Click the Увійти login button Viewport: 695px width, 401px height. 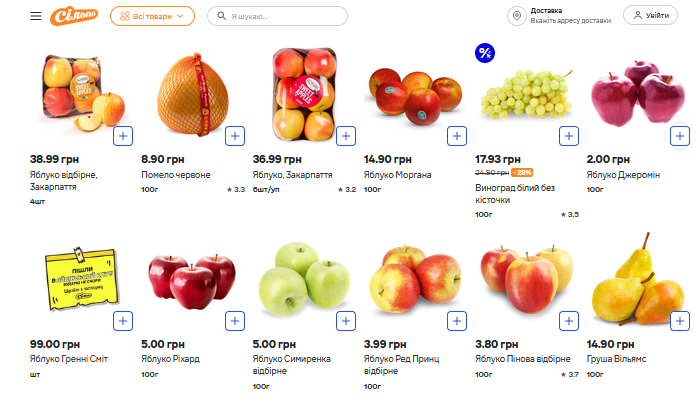650,16
